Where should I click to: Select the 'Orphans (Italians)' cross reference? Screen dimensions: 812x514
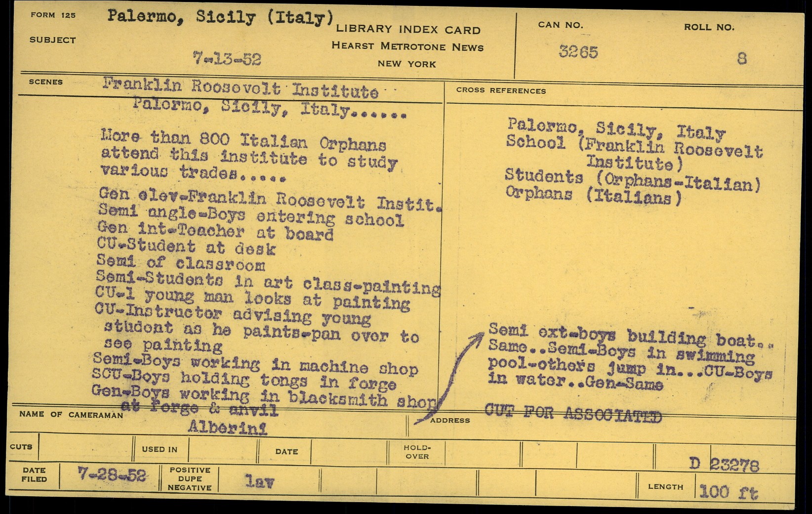click(593, 195)
